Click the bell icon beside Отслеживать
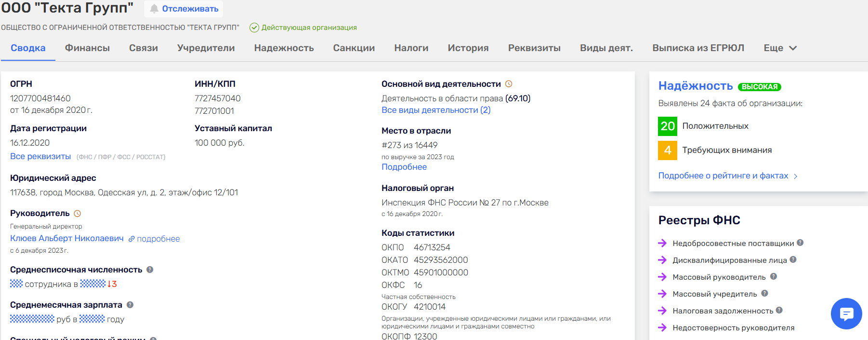Image resolution: width=868 pixels, height=340 pixels. click(154, 9)
